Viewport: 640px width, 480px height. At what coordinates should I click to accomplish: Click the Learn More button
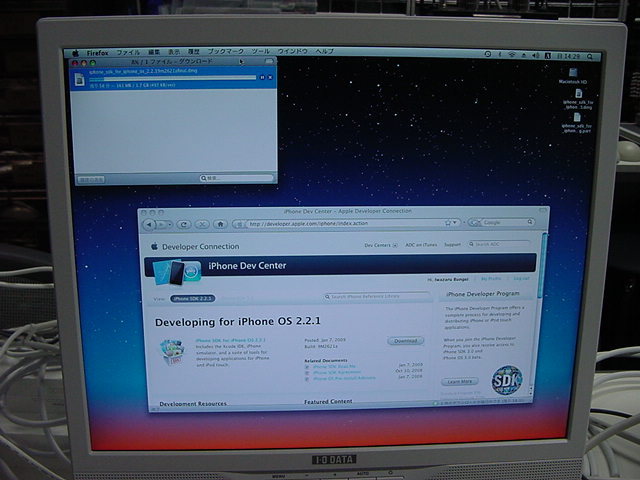pyautogui.click(x=460, y=382)
